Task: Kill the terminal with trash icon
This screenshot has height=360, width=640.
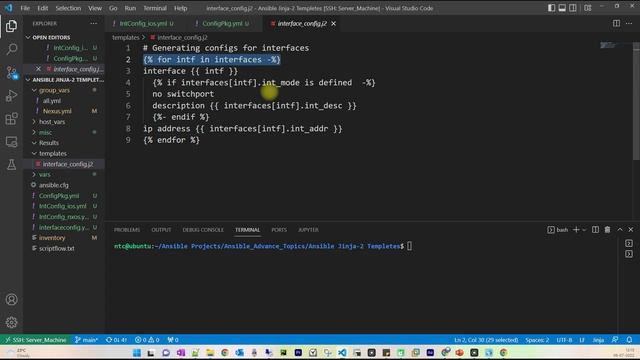Action: click(x=607, y=230)
